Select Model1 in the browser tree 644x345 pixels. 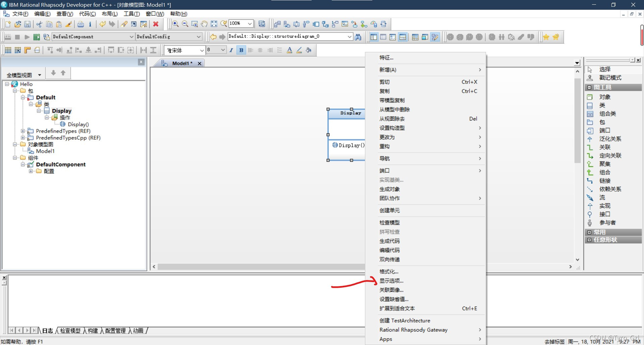(x=45, y=151)
